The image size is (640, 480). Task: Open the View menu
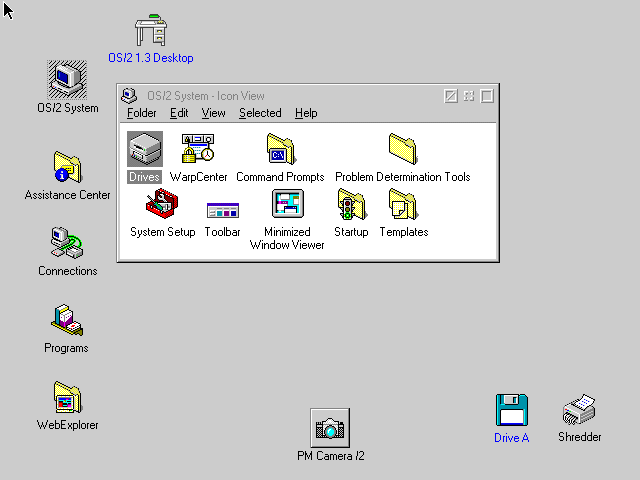point(213,113)
